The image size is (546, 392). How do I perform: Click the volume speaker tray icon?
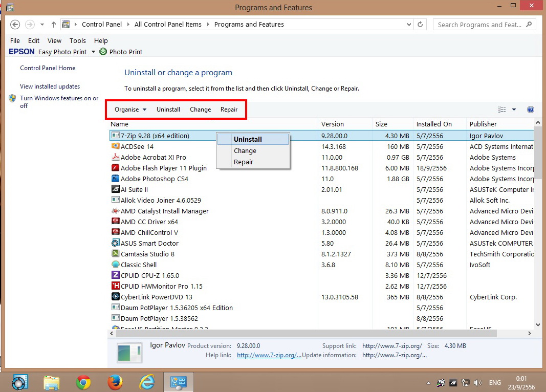coord(478,383)
